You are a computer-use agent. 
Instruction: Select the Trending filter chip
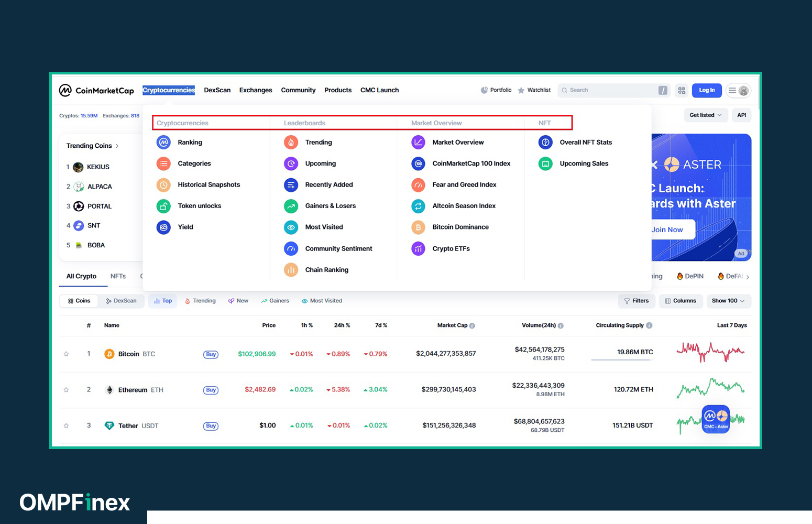pos(201,301)
